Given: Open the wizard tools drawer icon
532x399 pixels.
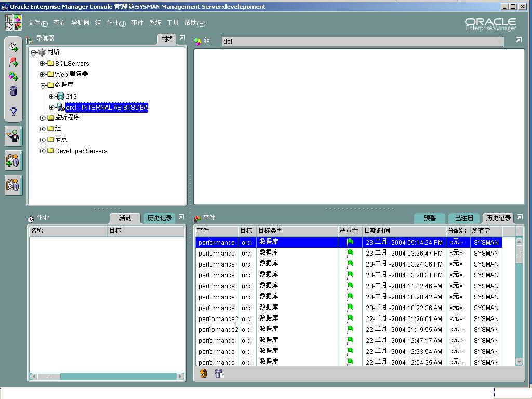Looking at the screenshot, I should [13, 136].
